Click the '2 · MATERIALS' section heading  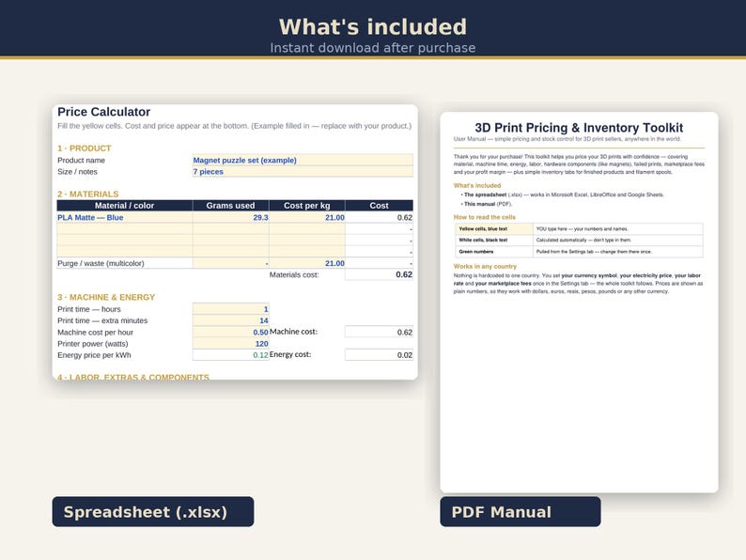point(88,194)
